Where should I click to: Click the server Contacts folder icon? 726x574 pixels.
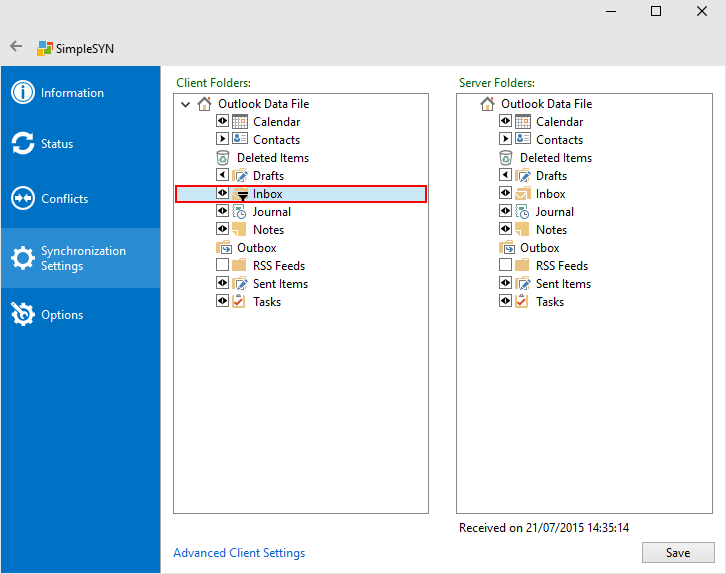click(x=523, y=140)
